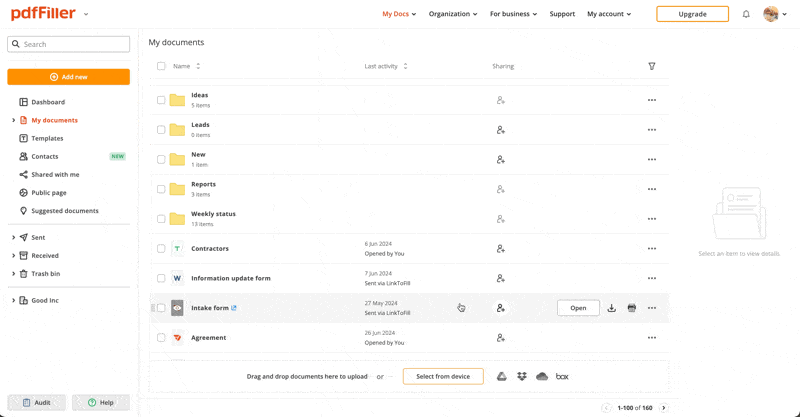Expand the Sent section in sidebar
Image resolution: width=800 pixels, height=417 pixels.
click(x=14, y=238)
